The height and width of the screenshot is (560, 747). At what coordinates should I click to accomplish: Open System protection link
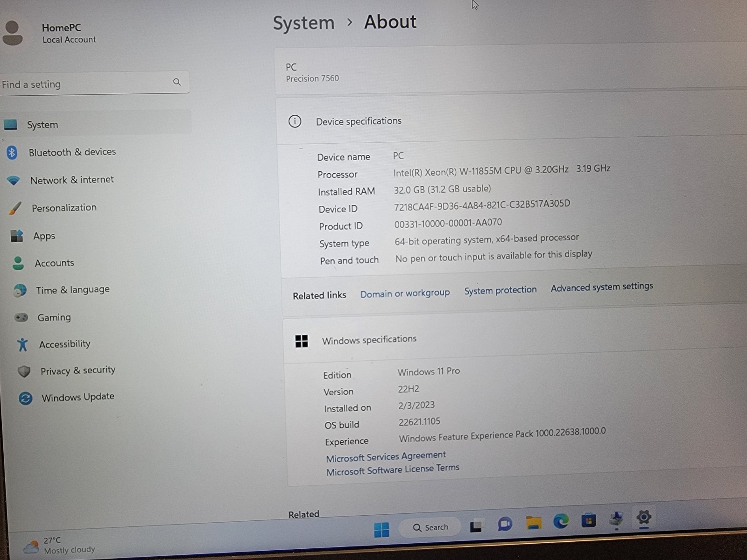500,290
